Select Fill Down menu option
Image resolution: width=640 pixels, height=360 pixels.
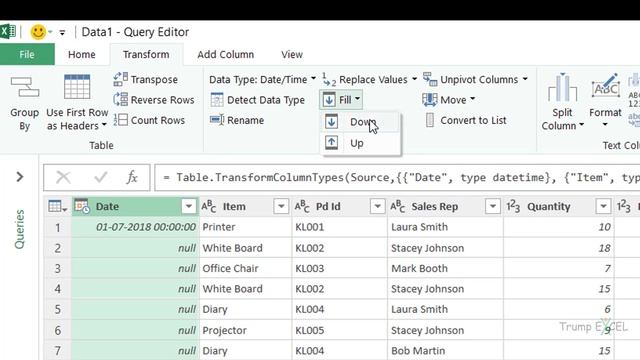point(360,122)
